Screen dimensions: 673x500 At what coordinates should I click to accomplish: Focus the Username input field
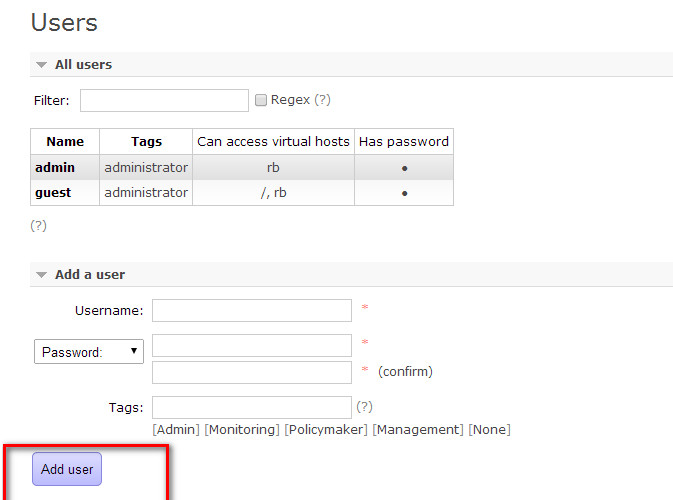click(x=252, y=310)
